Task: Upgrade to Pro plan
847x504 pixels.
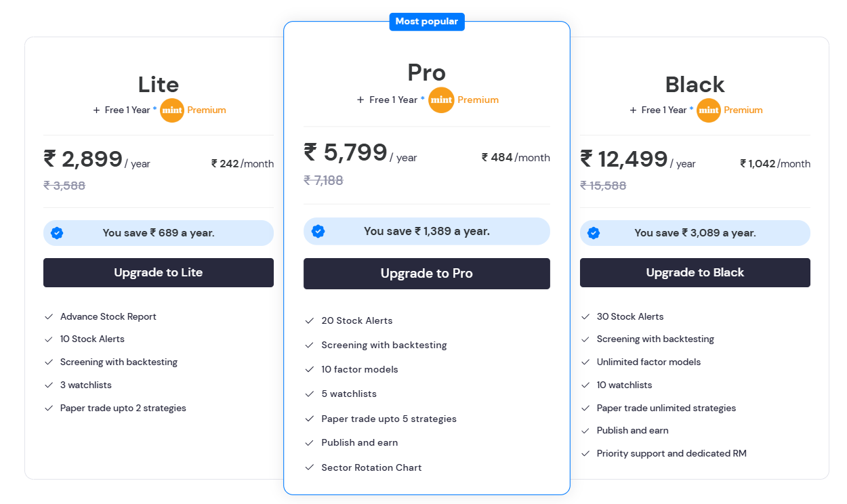Action: pos(427,274)
